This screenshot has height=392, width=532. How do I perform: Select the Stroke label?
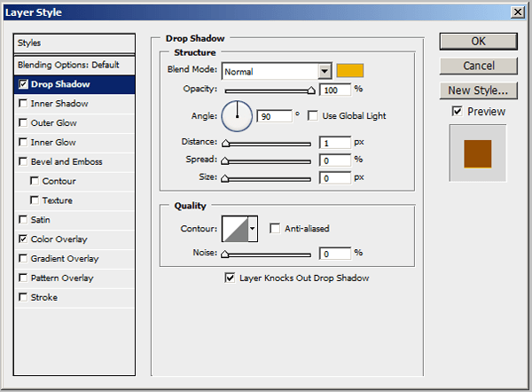[44, 297]
